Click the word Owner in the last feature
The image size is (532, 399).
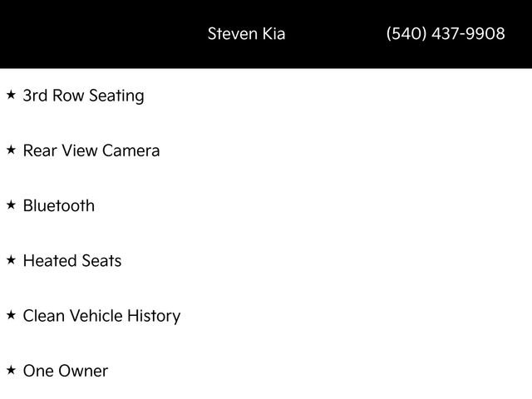[84, 371]
